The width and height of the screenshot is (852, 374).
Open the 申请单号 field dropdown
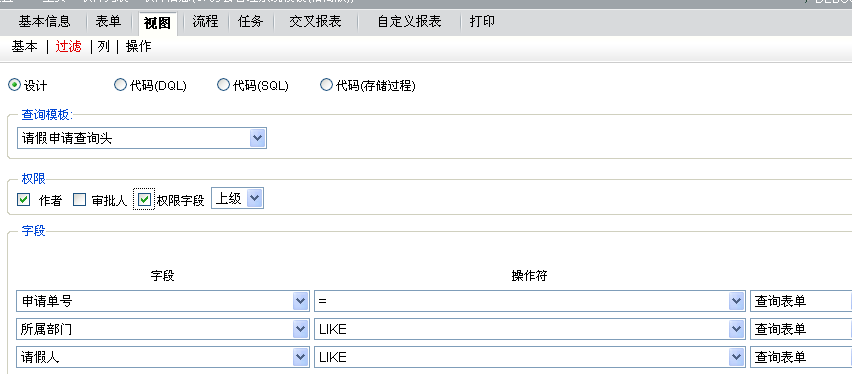coord(163,301)
